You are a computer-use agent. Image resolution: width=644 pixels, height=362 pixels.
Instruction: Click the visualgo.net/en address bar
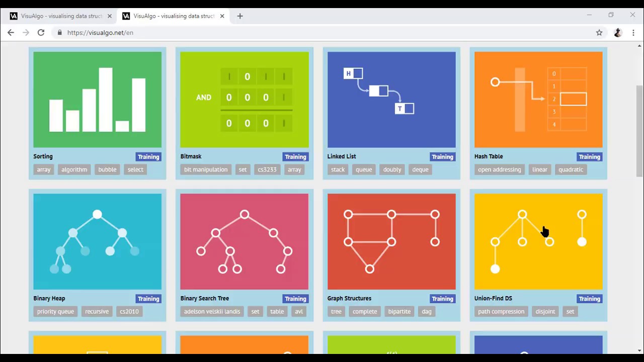click(322, 33)
